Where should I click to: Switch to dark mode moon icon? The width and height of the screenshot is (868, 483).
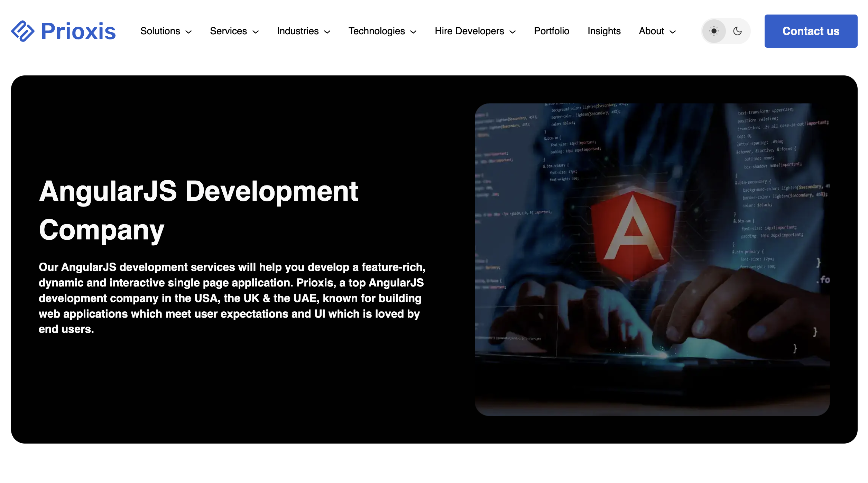point(737,31)
